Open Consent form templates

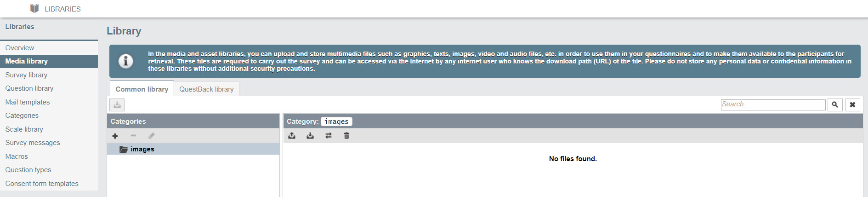[42, 184]
